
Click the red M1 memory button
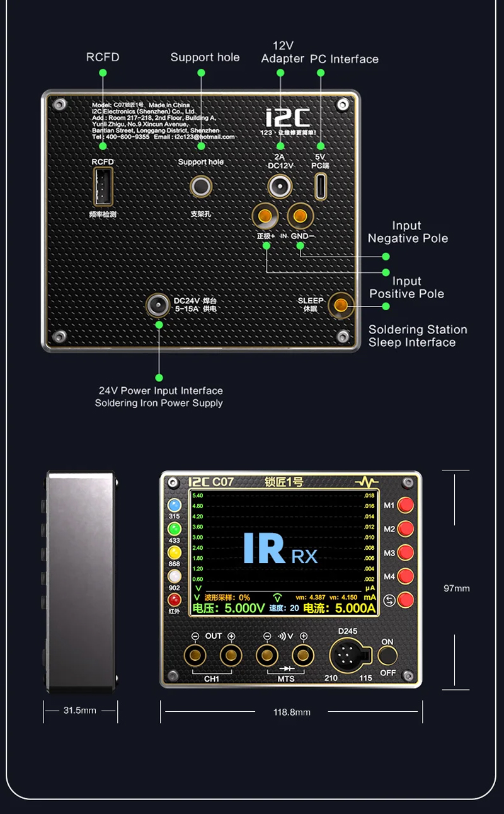click(x=406, y=505)
